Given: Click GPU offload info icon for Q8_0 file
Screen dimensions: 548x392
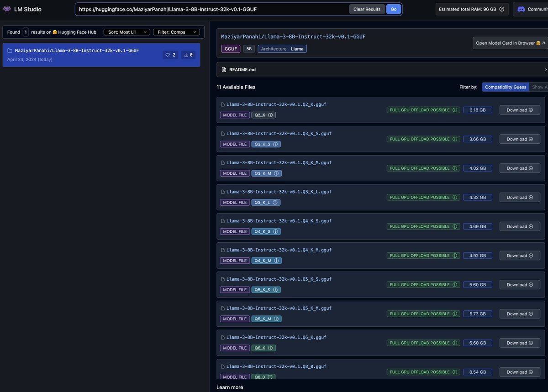Looking at the screenshot, I should [x=454, y=372].
